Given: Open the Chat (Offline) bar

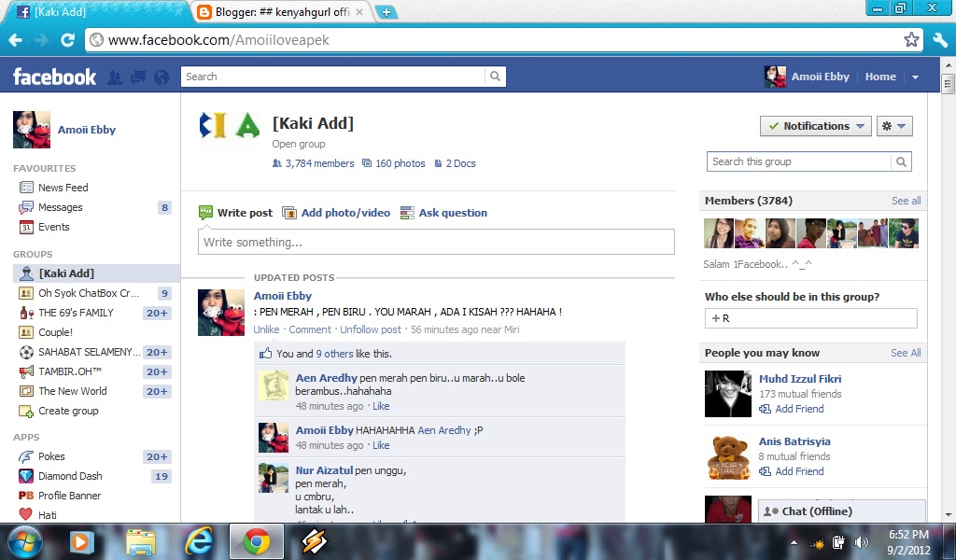Looking at the screenshot, I should pos(841,511).
